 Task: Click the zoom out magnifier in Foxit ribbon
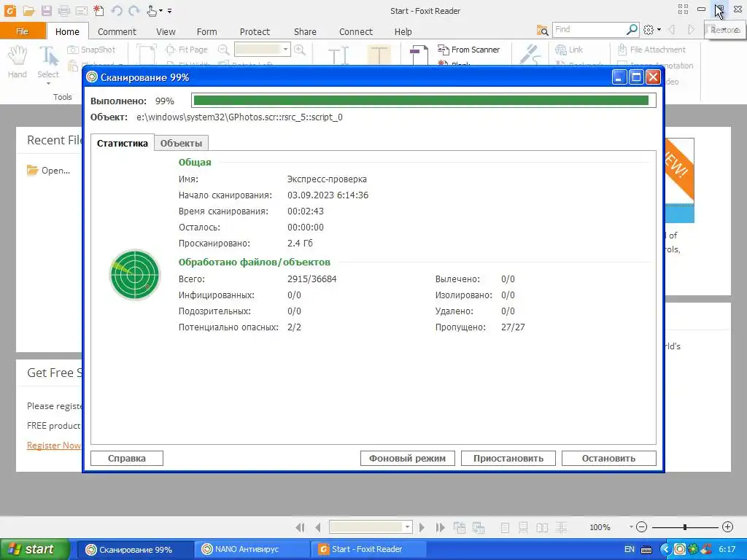click(x=223, y=50)
